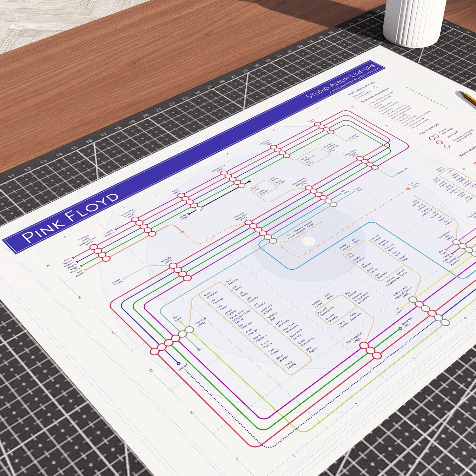
Task: Click the "Departed 1985" label
Action: [407, 322]
